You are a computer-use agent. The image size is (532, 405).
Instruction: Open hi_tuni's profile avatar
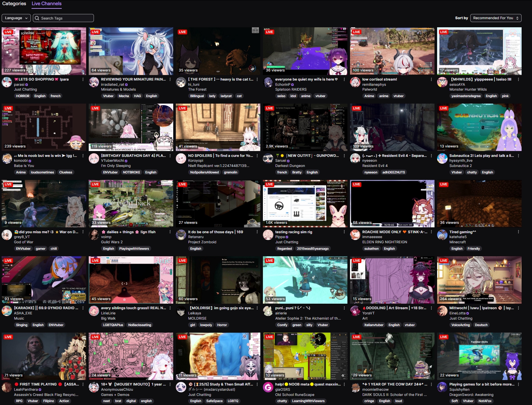click(x=181, y=82)
